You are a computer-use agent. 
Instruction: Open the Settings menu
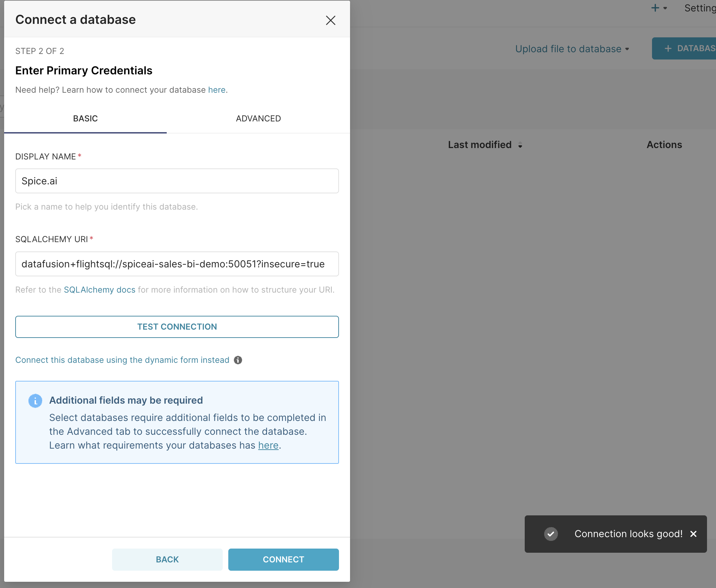point(699,8)
